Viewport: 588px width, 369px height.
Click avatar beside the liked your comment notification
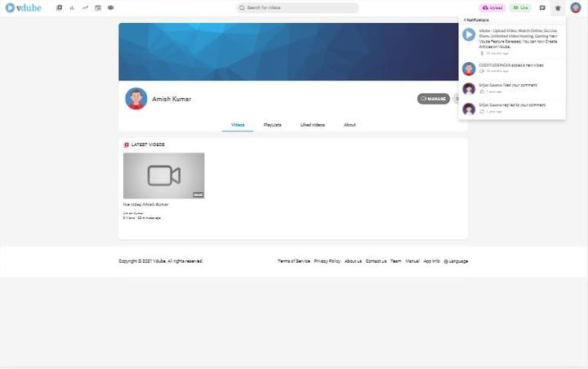pyautogui.click(x=469, y=89)
